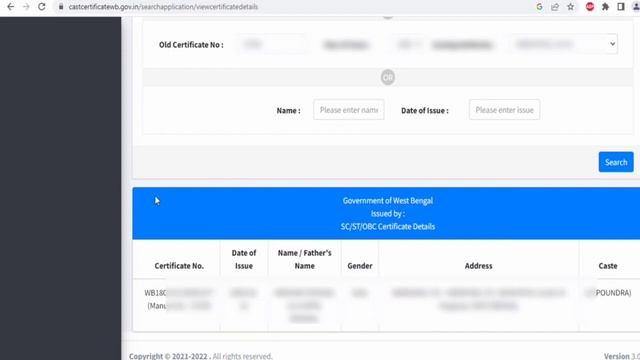This screenshot has width=640, height=360.
Task: Click Certificate No. column header
Action: pos(179,266)
